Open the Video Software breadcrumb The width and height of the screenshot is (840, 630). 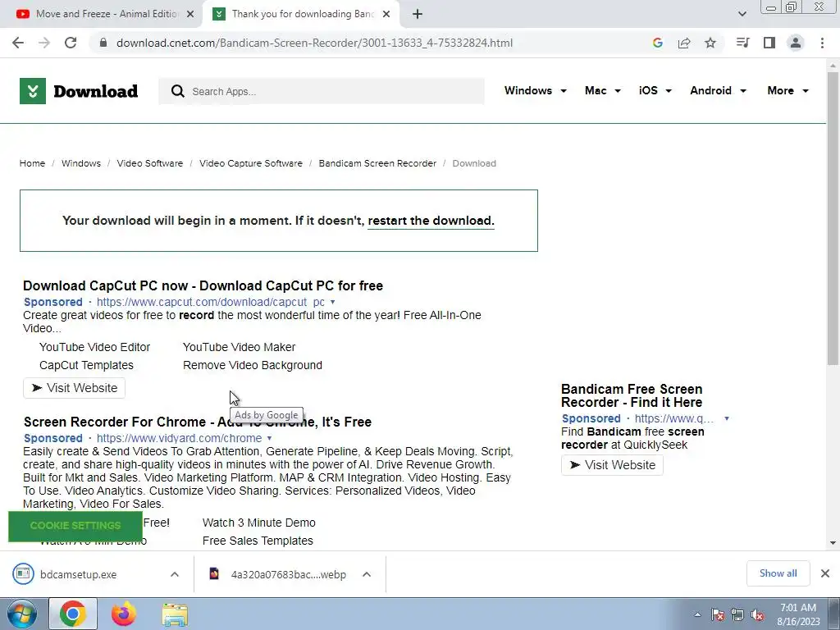coord(150,163)
